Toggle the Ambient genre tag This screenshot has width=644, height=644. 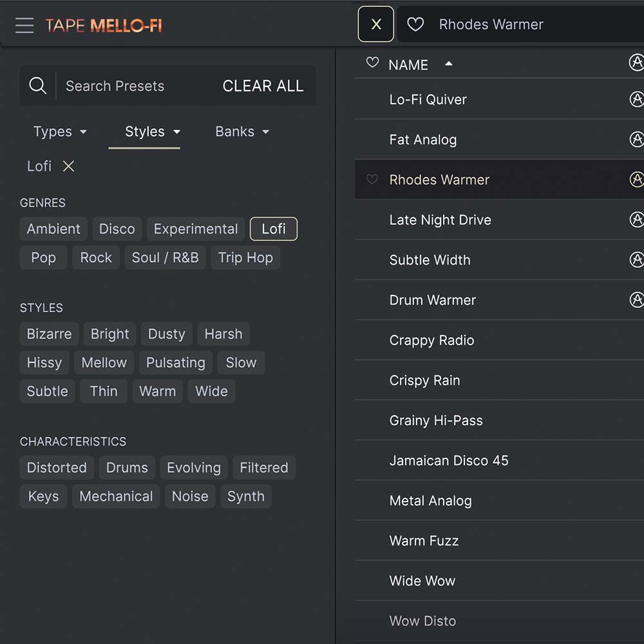tap(53, 229)
